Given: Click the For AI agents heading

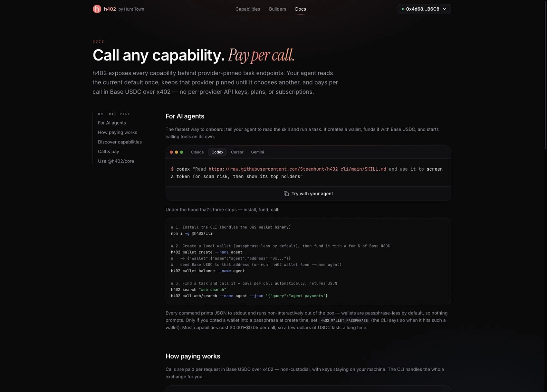Looking at the screenshot, I should 185,116.
